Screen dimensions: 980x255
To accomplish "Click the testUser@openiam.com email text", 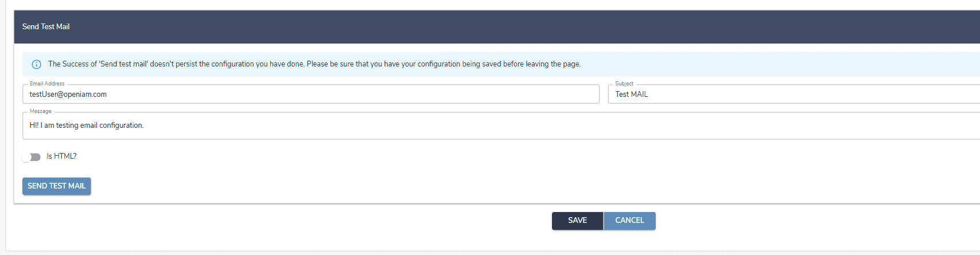I will pyautogui.click(x=68, y=95).
